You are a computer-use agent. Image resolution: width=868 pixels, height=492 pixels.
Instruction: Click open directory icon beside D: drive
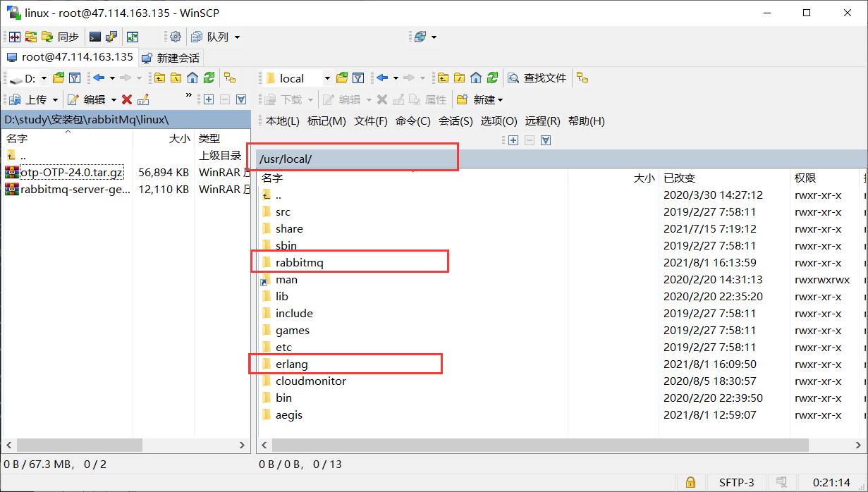click(x=59, y=78)
